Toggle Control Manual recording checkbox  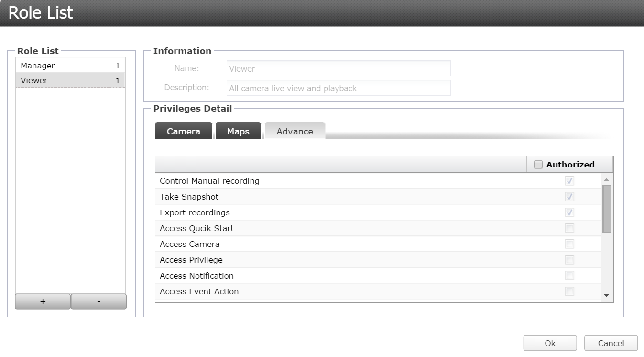pyautogui.click(x=569, y=181)
